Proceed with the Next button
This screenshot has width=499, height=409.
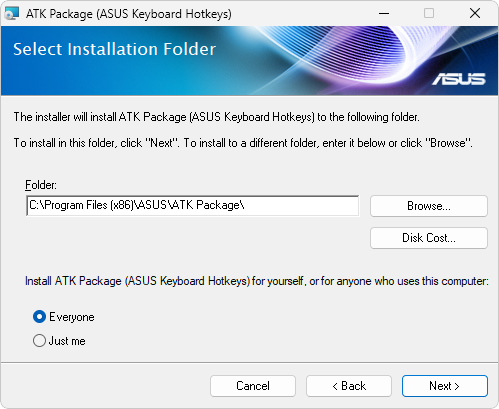pyautogui.click(x=445, y=386)
